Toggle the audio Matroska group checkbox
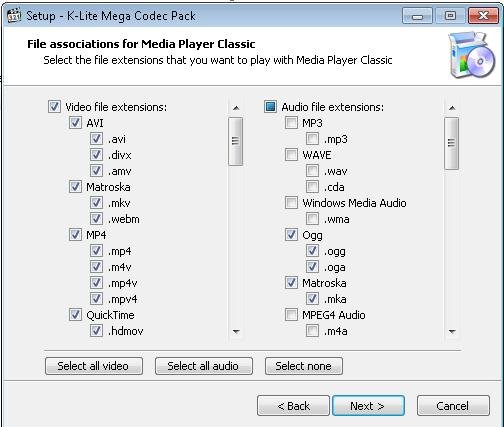 [291, 283]
